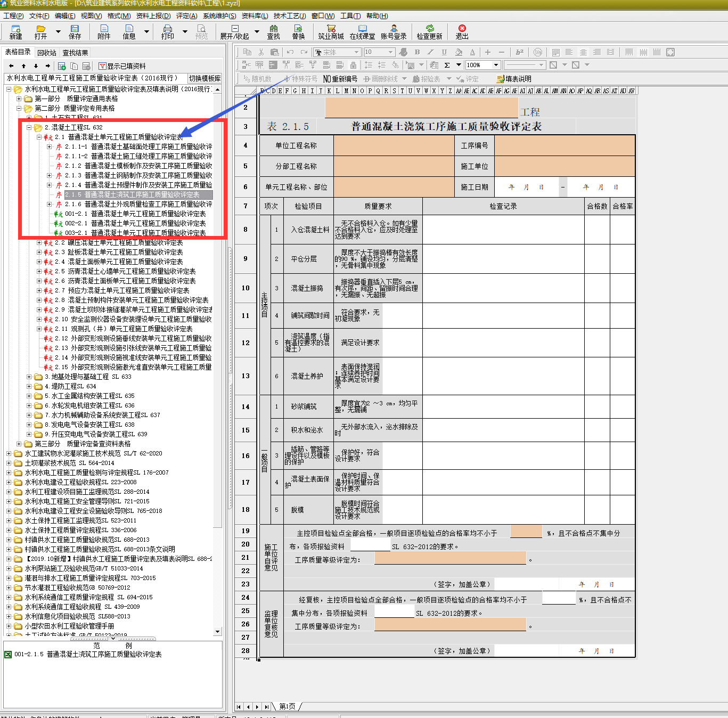Click the down arrow in tree toolbar
The image size is (728, 718).
36,66
